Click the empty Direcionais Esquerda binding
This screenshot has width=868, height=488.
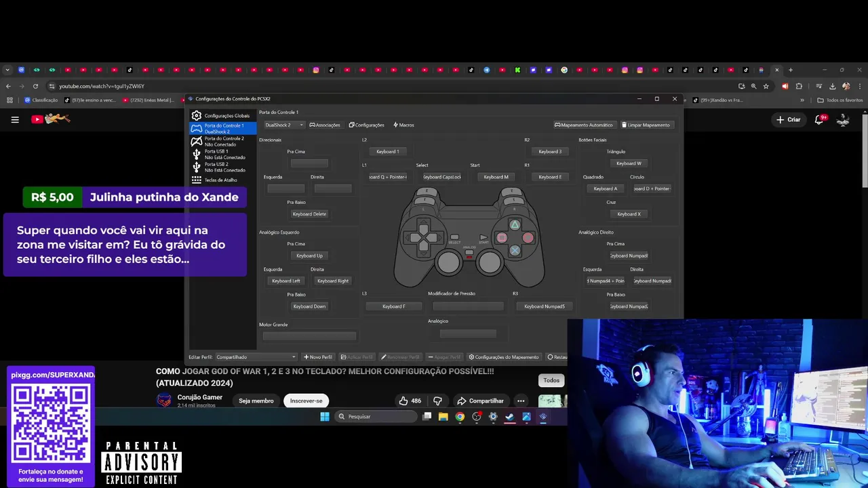[x=286, y=188]
